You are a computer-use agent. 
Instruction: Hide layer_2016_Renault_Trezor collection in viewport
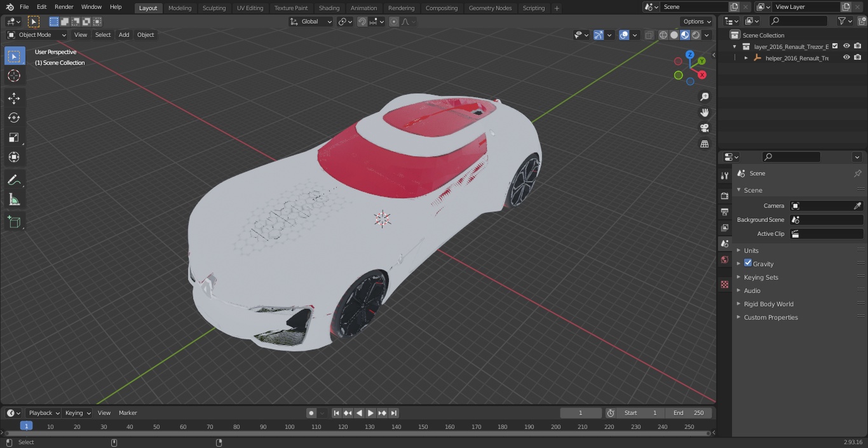tap(846, 46)
